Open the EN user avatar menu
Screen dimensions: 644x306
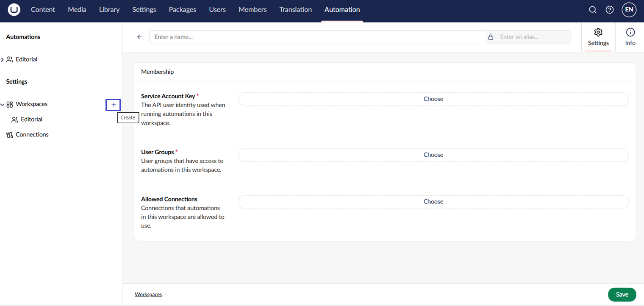point(629,9)
